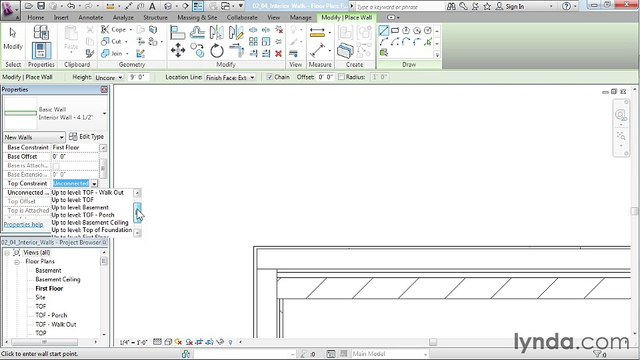This screenshot has height=360, width=640.
Task: Collapse the Floor Plans tree node
Action: click(x=17, y=262)
